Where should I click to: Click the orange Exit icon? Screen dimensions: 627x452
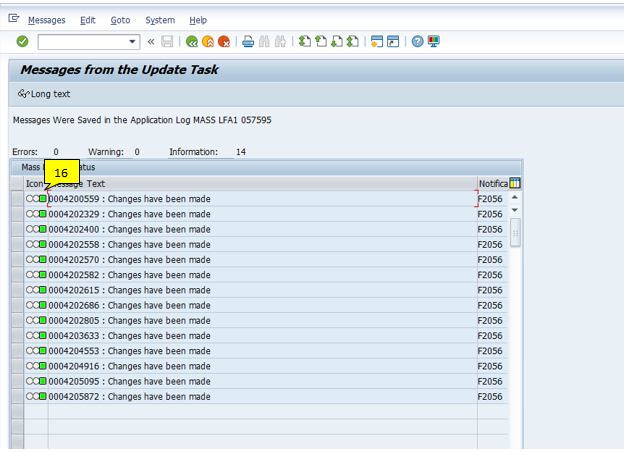208,42
